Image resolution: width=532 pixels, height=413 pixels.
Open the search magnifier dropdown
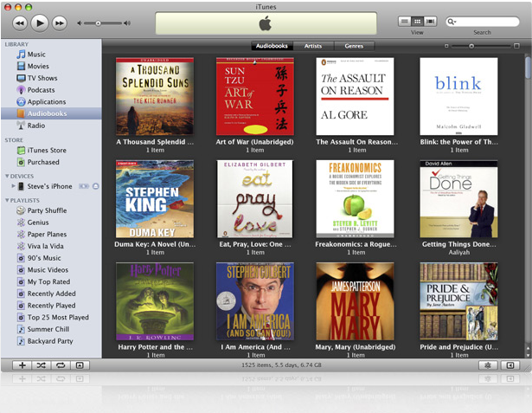[452, 22]
